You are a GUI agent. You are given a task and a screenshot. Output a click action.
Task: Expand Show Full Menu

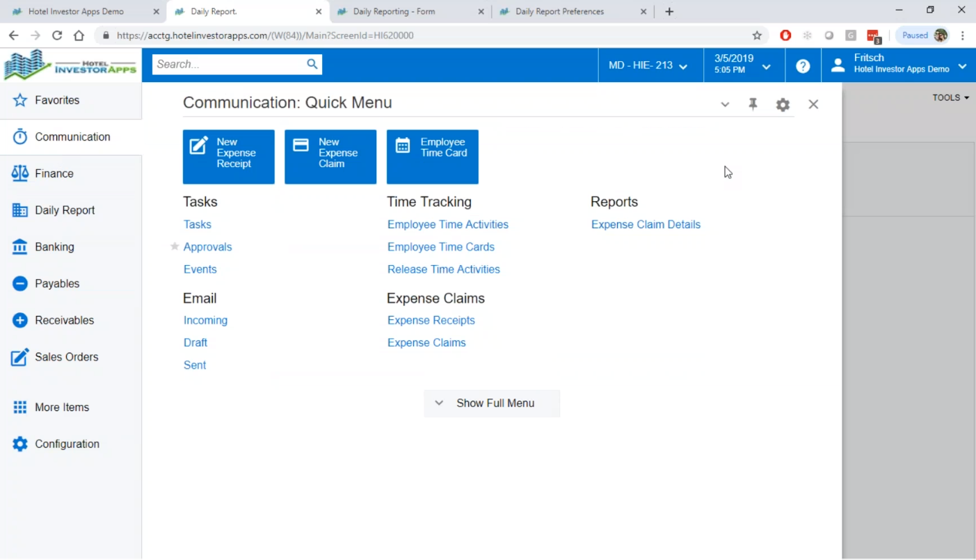tap(492, 403)
